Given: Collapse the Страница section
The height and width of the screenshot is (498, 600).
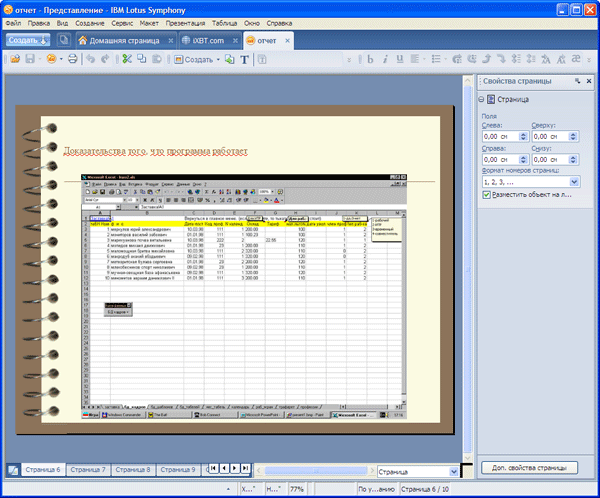Looking at the screenshot, I should tap(481, 100).
